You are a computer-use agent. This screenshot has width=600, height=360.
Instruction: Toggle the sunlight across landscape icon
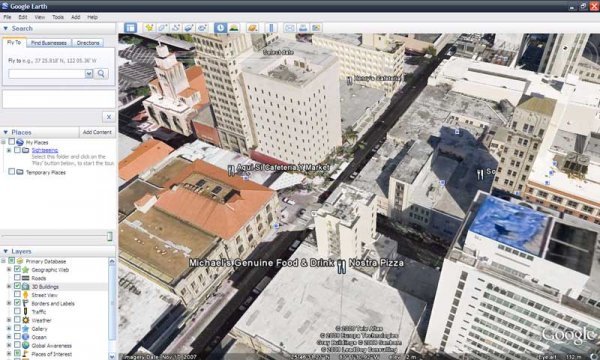pos(233,28)
